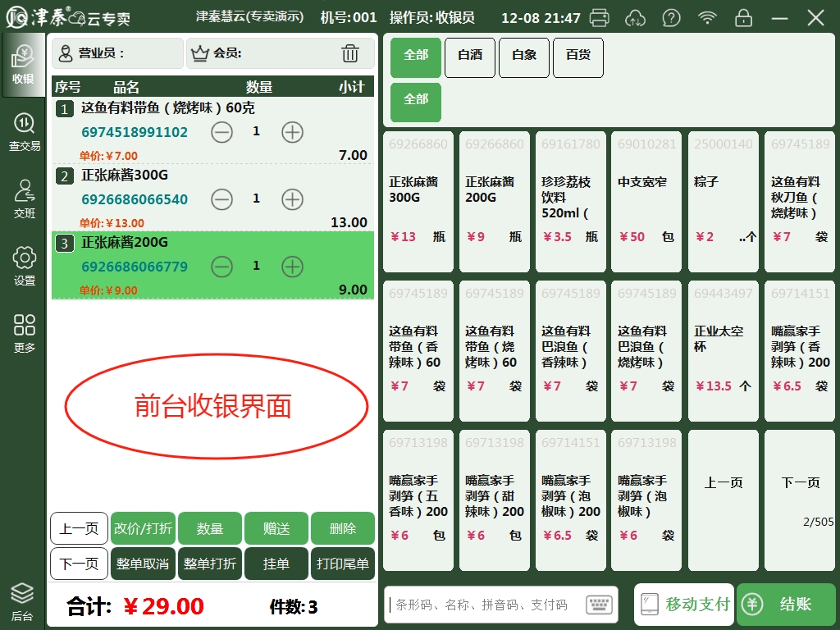
Task: Click the cloud download sync icon
Action: coord(635,17)
